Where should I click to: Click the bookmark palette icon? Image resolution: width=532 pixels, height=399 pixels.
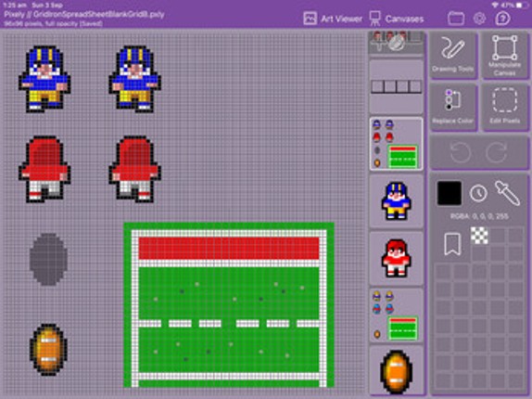[x=452, y=243]
